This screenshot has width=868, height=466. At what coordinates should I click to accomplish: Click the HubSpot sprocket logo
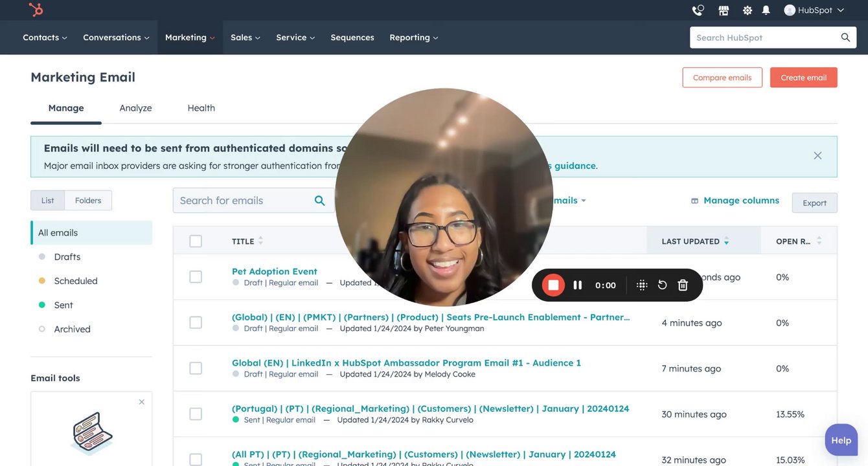36,10
